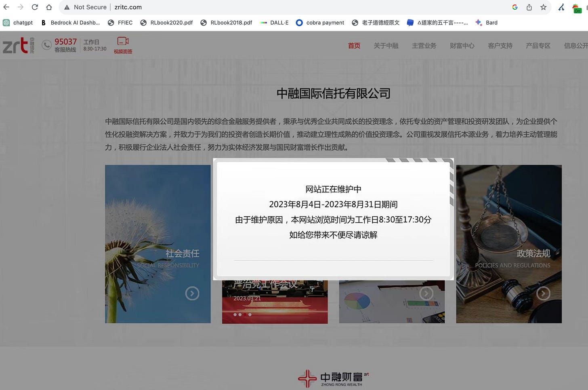Bookmark this page with the star icon
Image resolution: width=588 pixels, height=390 pixels.
coord(544,7)
